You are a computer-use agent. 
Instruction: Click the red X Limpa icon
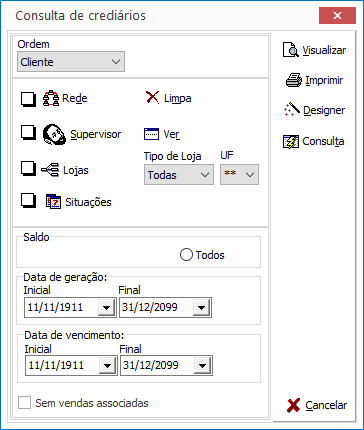coord(152,98)
